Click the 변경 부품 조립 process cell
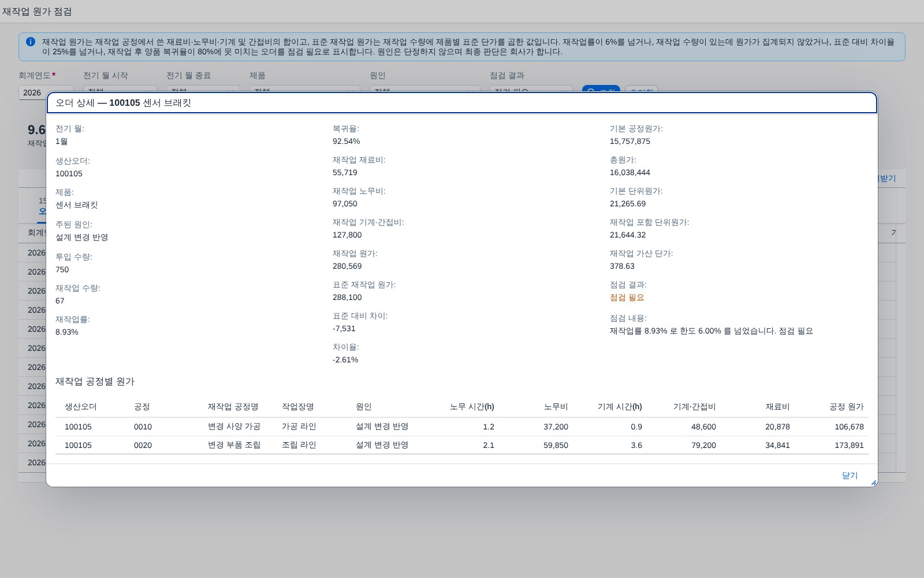 [x=234, y=445]
